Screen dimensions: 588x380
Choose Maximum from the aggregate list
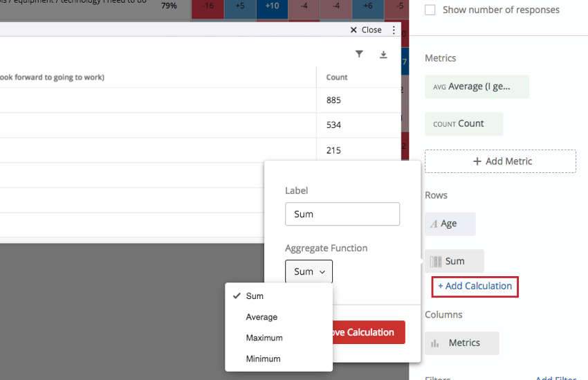(x=279, y=338)
